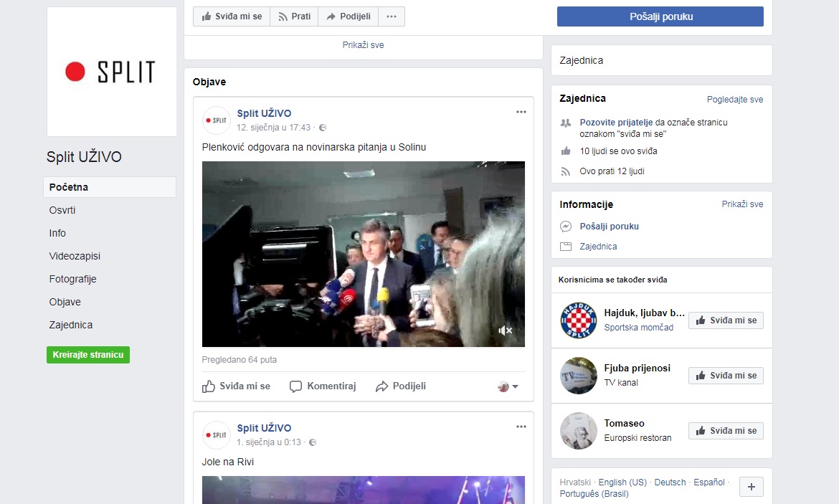Click the plus icon for more languages
This screenshot has height=504, width=839.
751,487
